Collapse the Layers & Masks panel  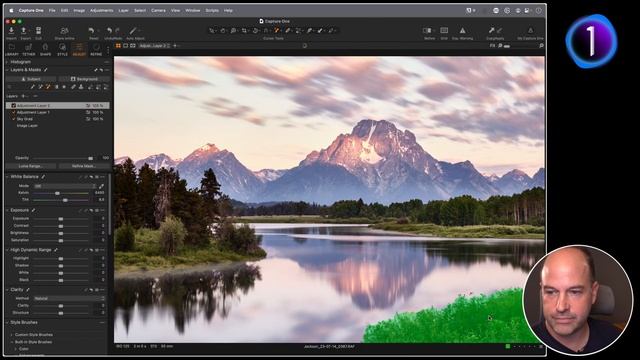pos(7,70)
